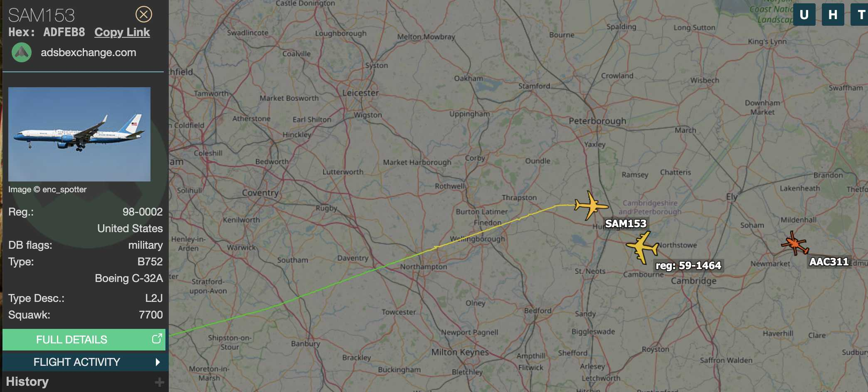Select the orange AAC311 helicopter icon
Screen dimensions: 868x392
pyautogui.click(x=795, y=243)
